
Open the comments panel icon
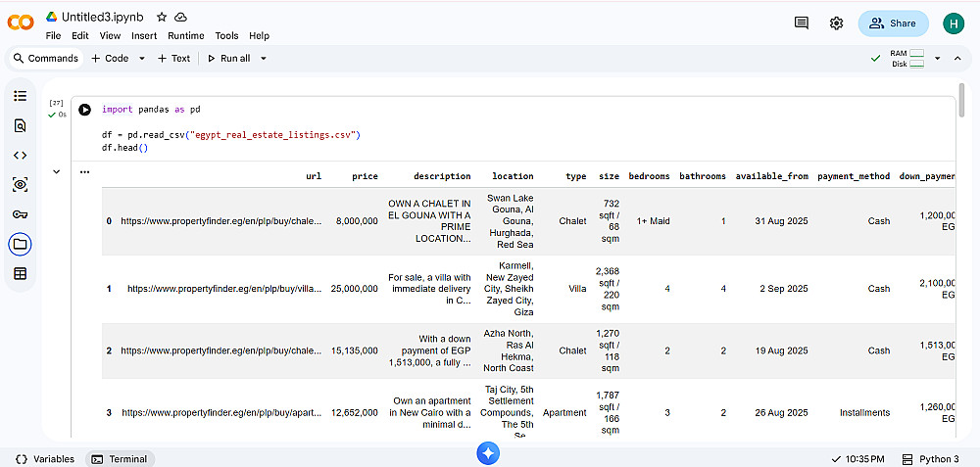pyautogui.click(x=802, y=23)
